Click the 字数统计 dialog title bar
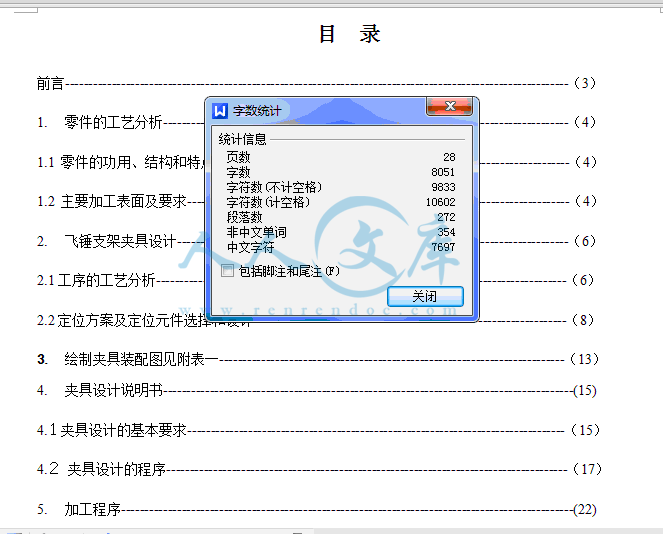Image resolution: width=663 pixels, height=534 pixels. pyautogui.click(x=330, y=109)
